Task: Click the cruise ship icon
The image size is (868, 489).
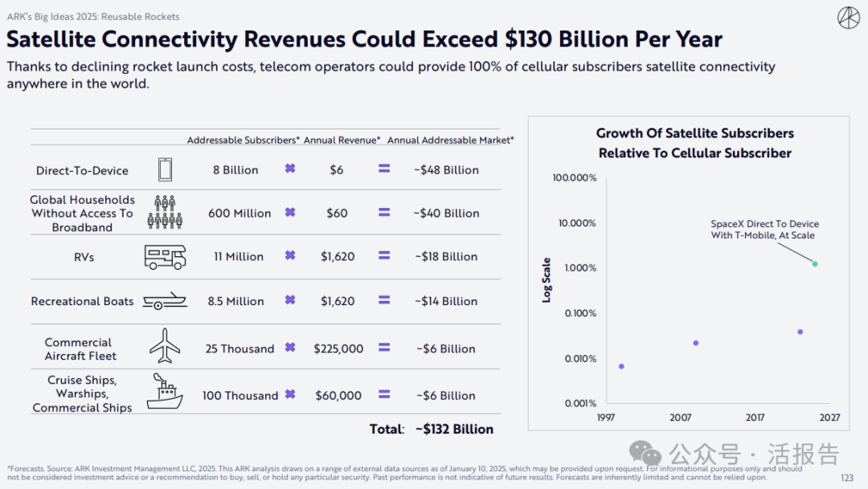Action: (164, 391)
